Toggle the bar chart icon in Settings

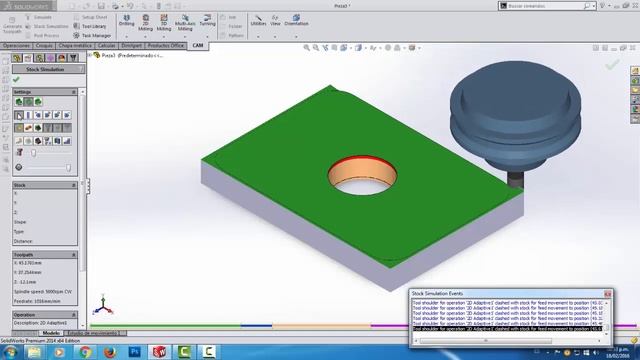click(67, 141)
